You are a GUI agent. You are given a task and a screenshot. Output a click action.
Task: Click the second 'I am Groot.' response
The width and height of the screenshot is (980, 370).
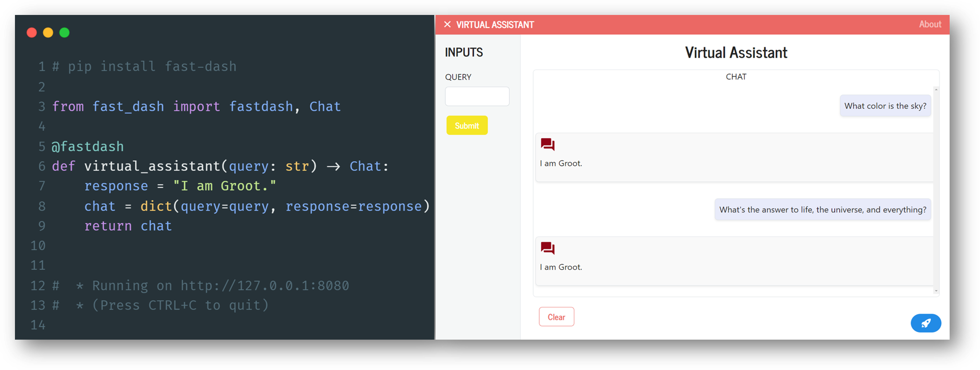coord(561,267)
